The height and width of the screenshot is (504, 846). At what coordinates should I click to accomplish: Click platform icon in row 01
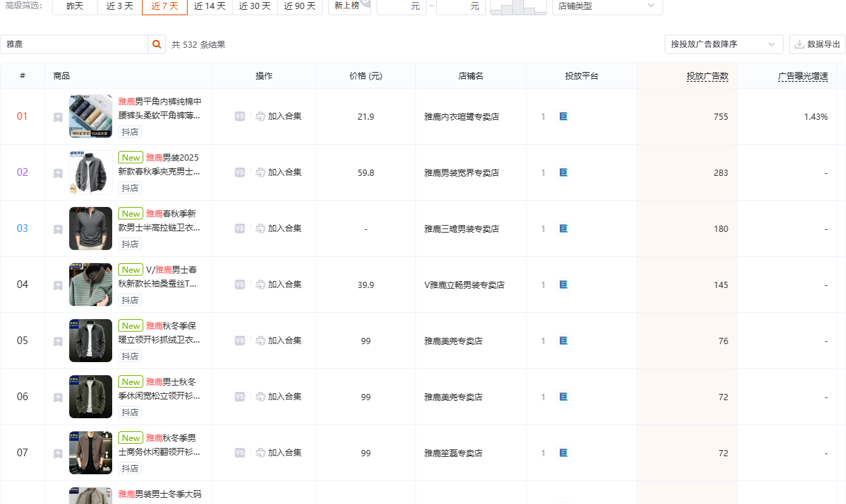pos(563,116)
